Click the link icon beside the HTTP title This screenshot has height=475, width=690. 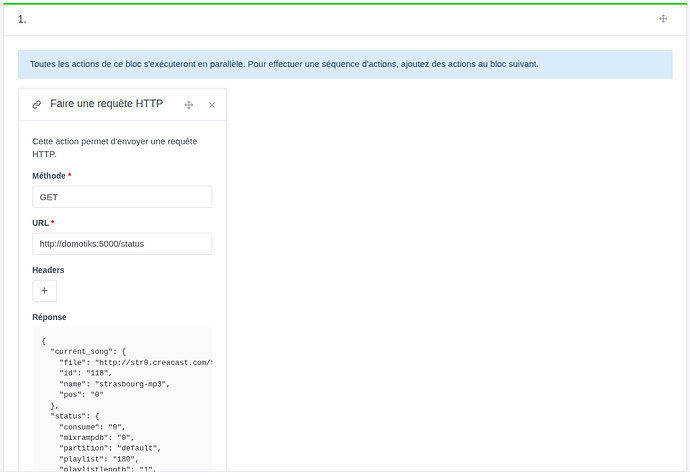click(37, 104)
